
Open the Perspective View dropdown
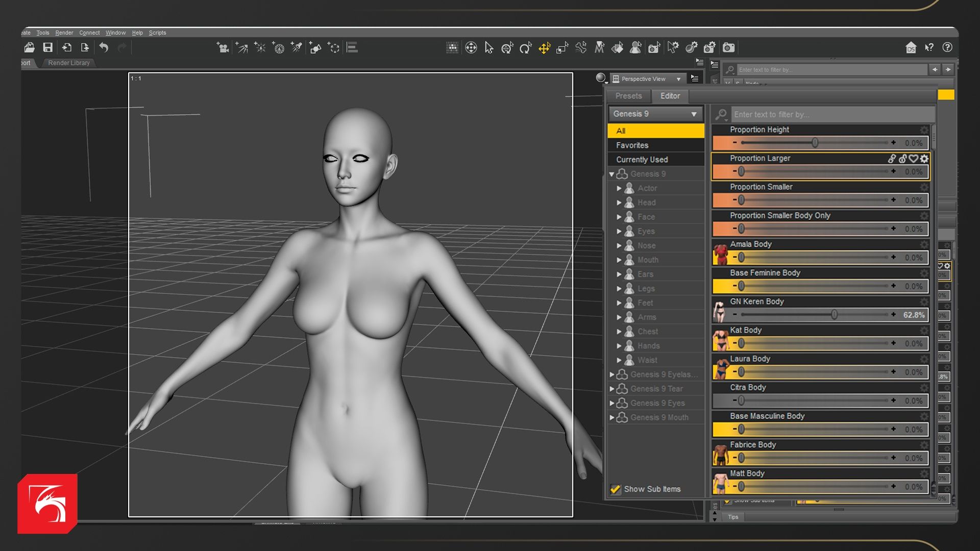(647, 79)
